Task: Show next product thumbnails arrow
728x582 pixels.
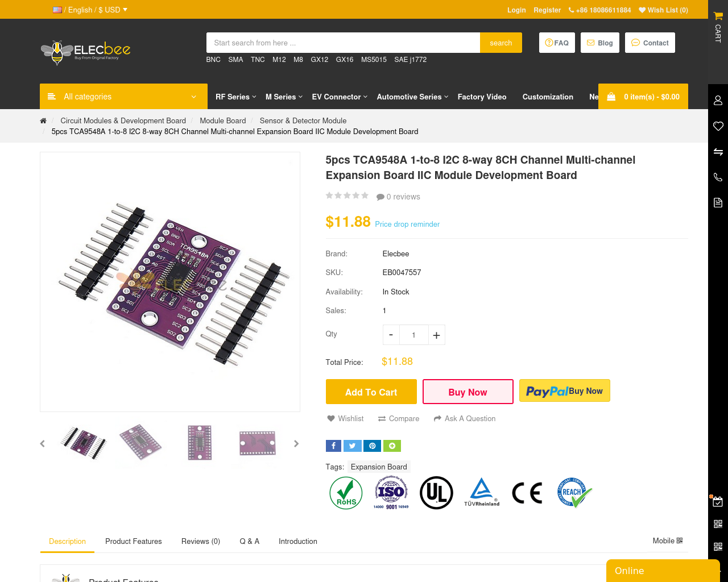Action: coord(296,444)
